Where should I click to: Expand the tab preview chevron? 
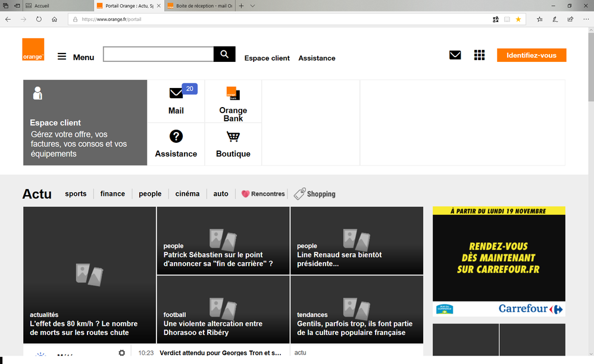pos(253,6)
